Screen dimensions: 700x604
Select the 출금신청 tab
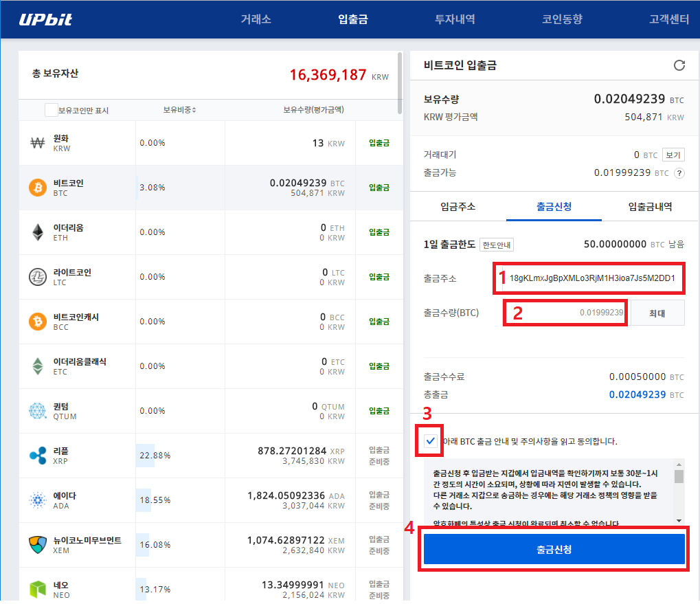[x=554, y=207]
